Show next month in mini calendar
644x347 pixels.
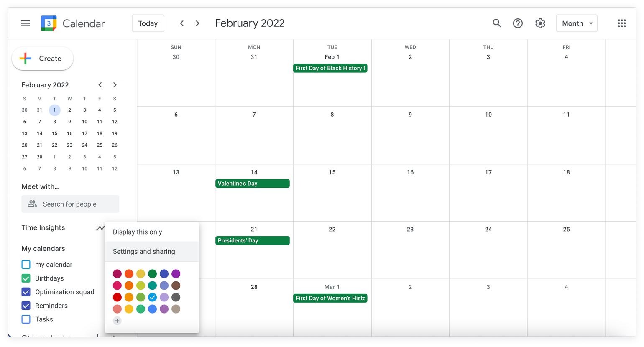[115, 85]
